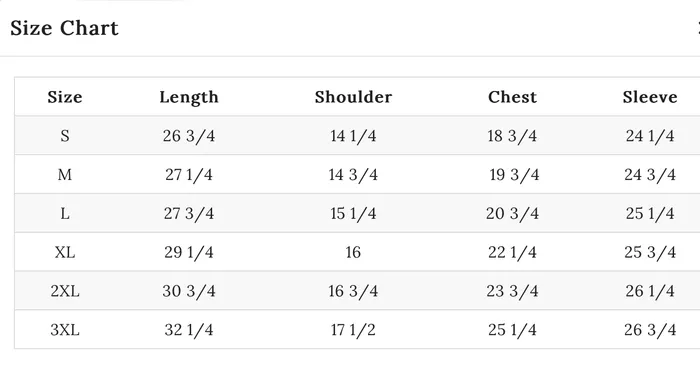Click the Shoulder column header
The image size is (700, 365).
point(353,97)
